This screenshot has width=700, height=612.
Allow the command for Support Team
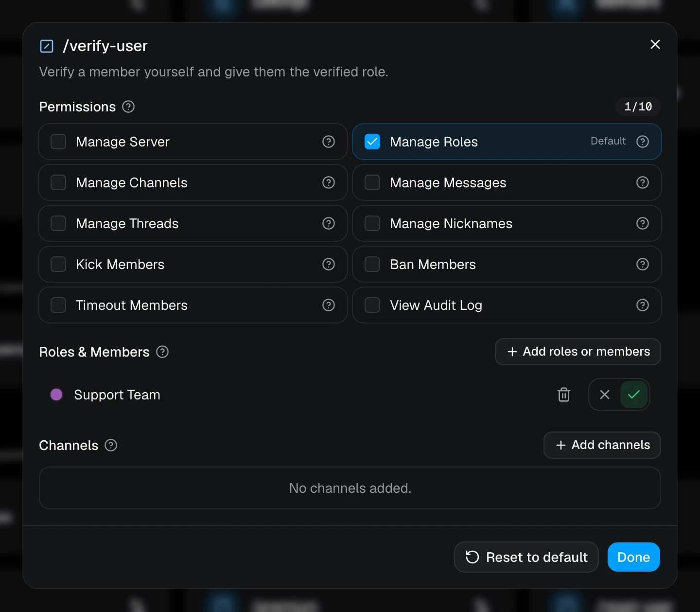[x=634, y=395]
